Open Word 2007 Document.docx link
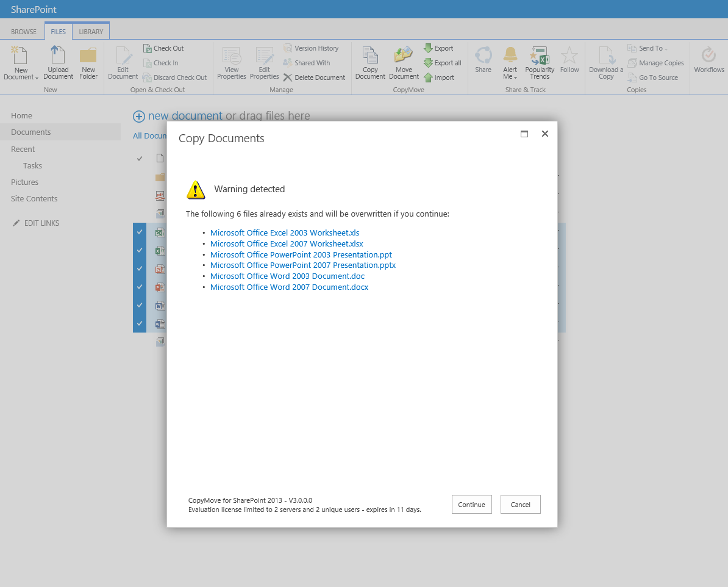The image size is (728, 587). pos(289,287)
